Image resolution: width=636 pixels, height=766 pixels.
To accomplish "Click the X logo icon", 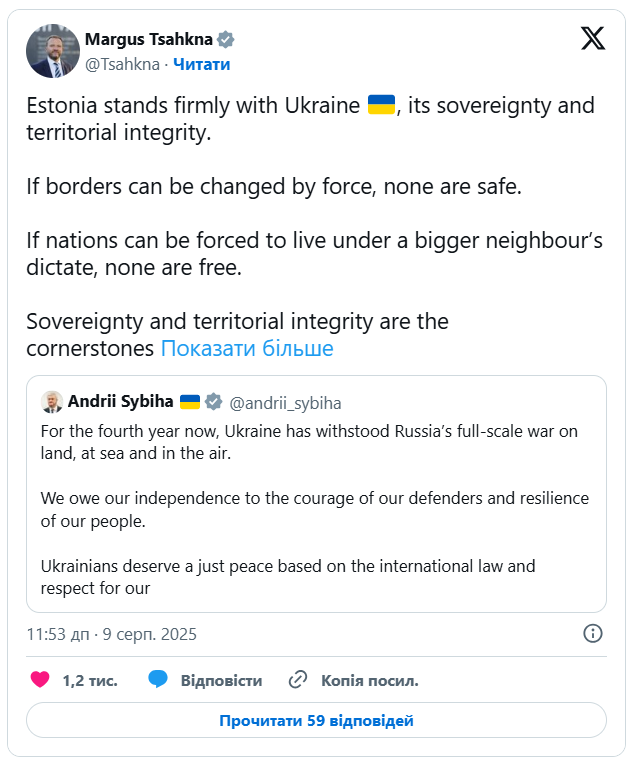I will pyautogui.click(x=593, y=38).
